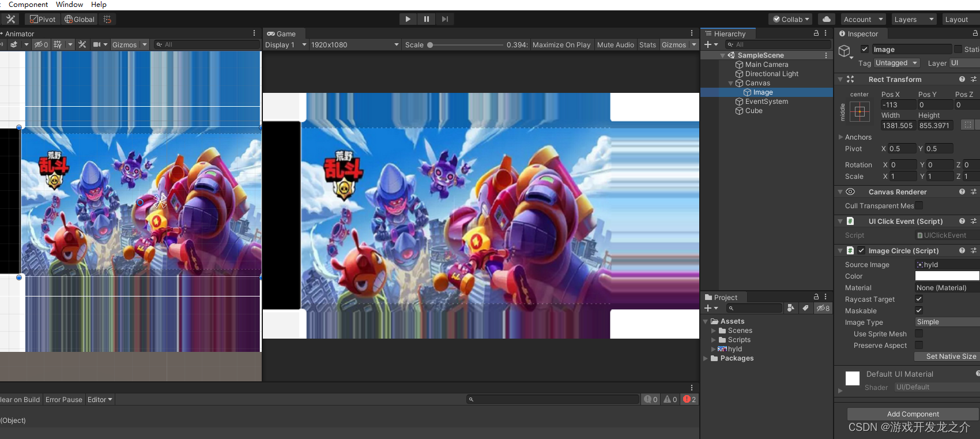
Task: Click the Rect Transform help icon
Action: pos(962,79)
